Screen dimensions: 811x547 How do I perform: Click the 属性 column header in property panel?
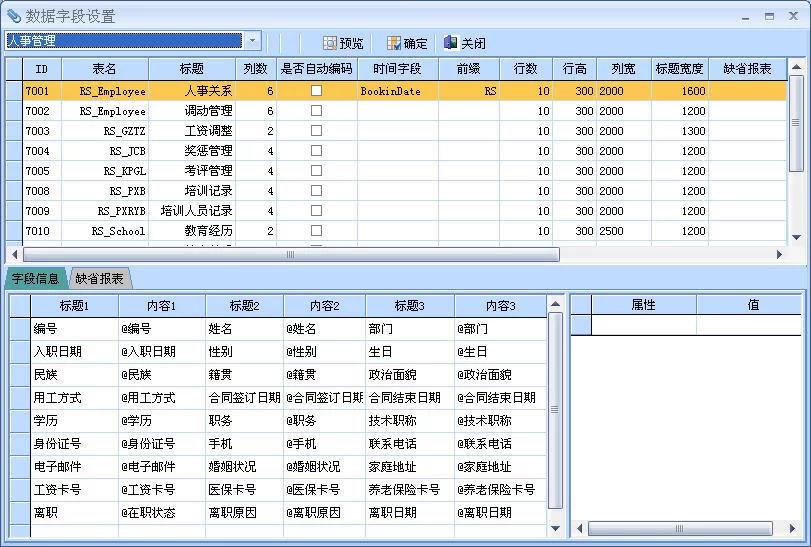tap(643, 305)
